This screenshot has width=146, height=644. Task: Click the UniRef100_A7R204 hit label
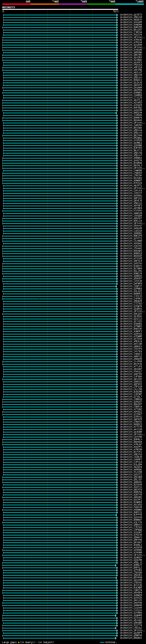(131, 42)
